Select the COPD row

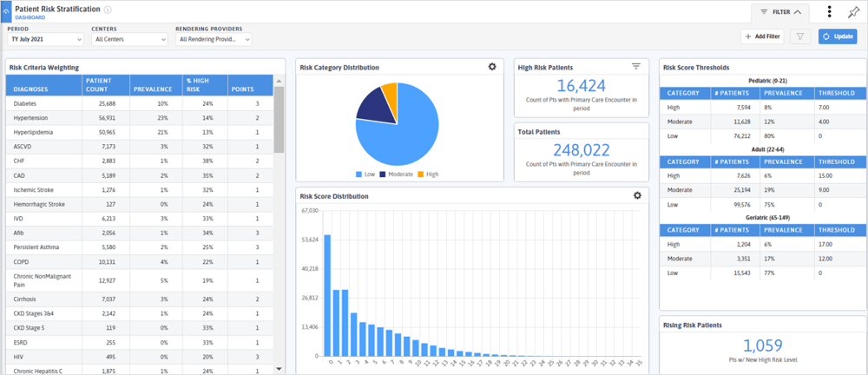pyautogui.click(x=140, y=262)
